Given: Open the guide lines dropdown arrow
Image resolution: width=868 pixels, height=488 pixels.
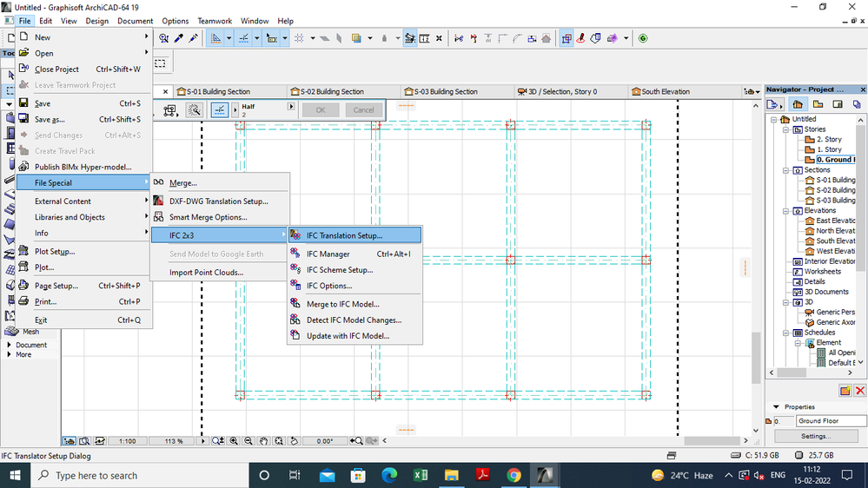Looking at the screenshot, I should point(229,38).
